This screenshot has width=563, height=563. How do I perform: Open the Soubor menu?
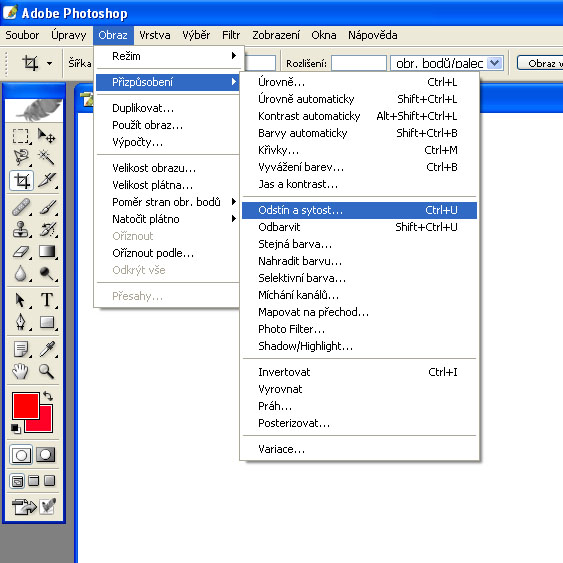click(x=22, y=35)
